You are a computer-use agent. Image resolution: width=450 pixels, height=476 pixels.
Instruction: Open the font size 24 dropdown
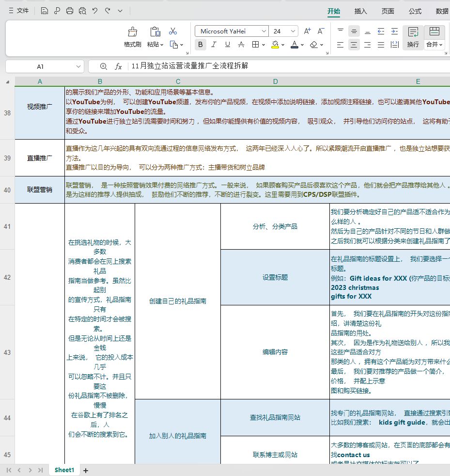(293, 31)
